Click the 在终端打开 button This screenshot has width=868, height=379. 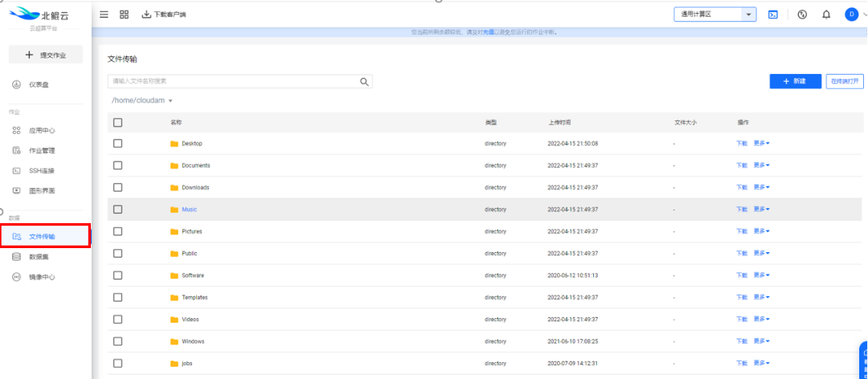[x=844, y=81]
